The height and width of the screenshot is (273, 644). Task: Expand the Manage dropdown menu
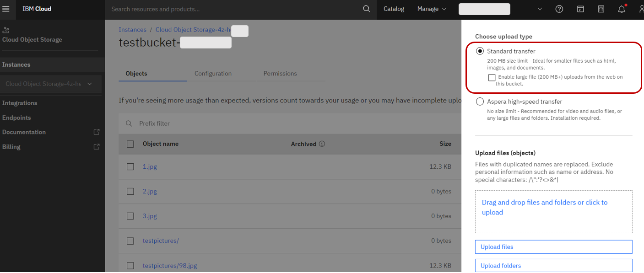pyautogui.click(x=432, y=9)
